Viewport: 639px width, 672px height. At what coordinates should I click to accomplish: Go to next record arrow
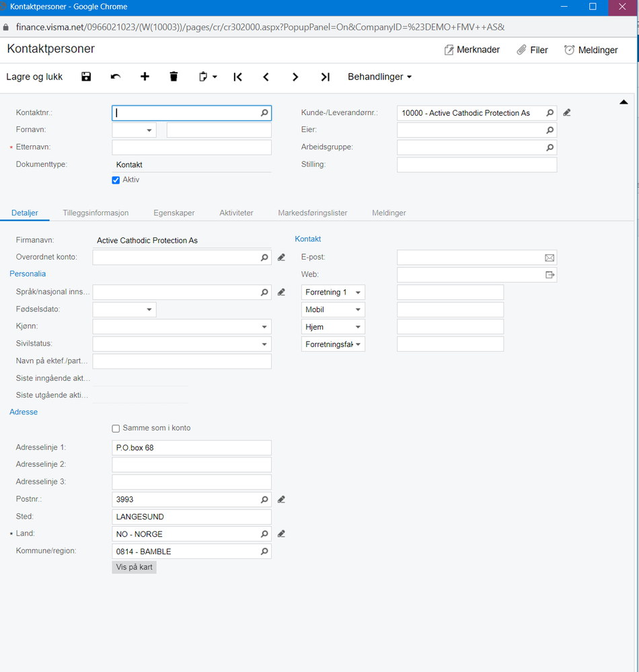[295, 77]
